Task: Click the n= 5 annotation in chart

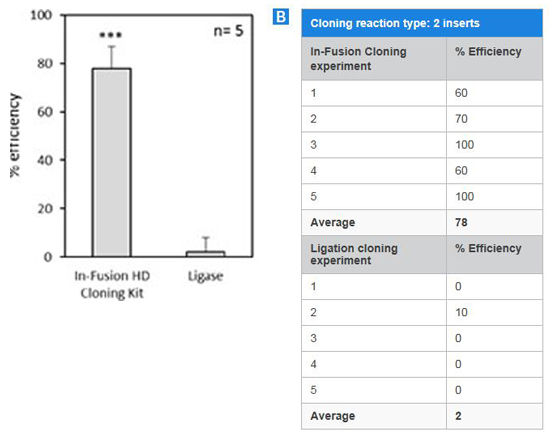Action: pyautogui.click(x=228, y=31)
